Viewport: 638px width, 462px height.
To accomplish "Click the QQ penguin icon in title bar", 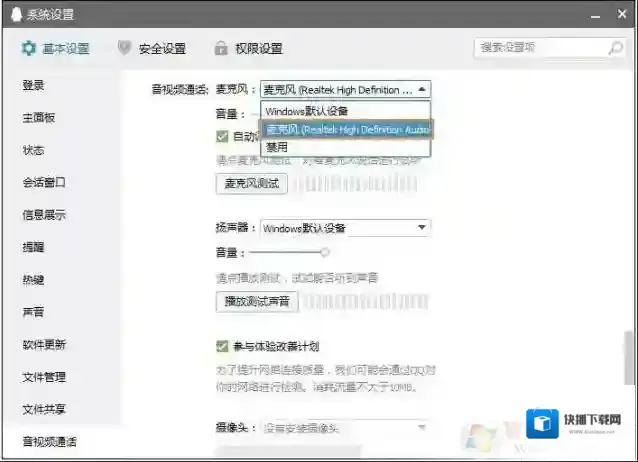I will [11, 15].
